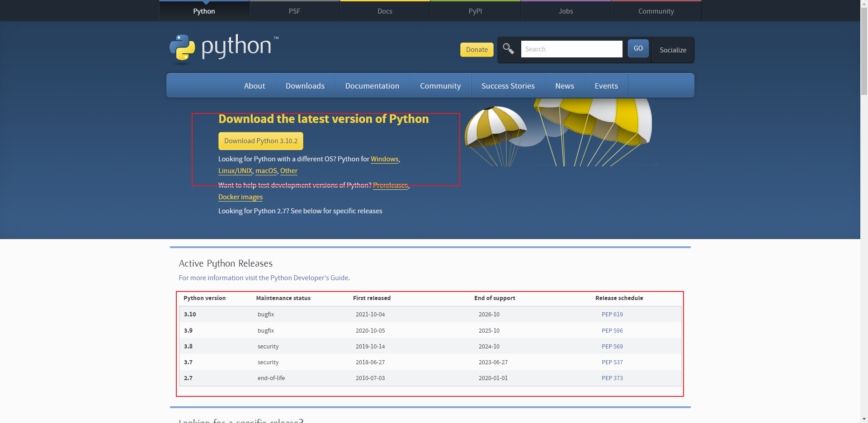The height and width of the screenshot is (423, 868).
Task: Open the Events navigation menu
Action: 606,86
